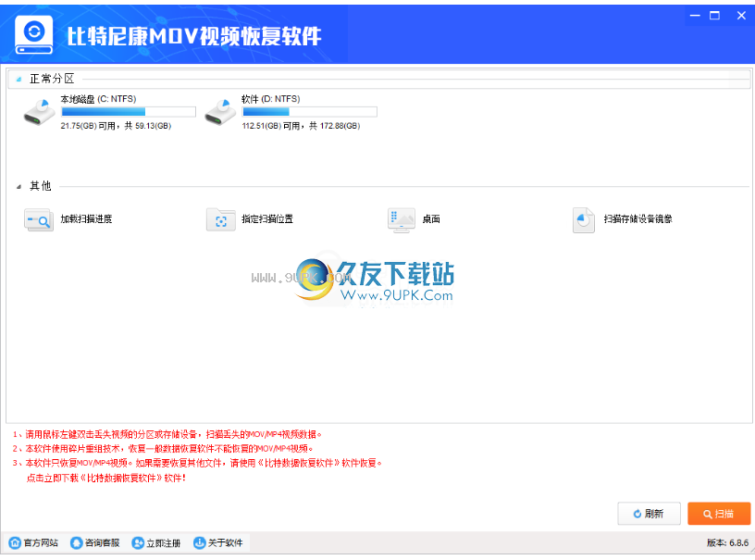
Task: Click the about software icon
Action: [x=199, y=542]
